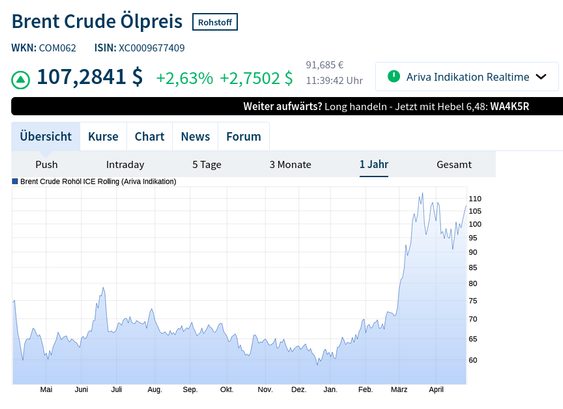The width and height of the screenshot is (563, 409).
Task: Click the März label on chart axis
Action: (x=399, y=389)
